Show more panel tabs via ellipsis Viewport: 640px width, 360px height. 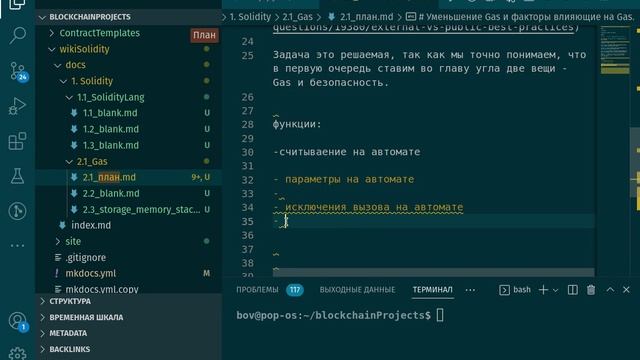[470, 290]
